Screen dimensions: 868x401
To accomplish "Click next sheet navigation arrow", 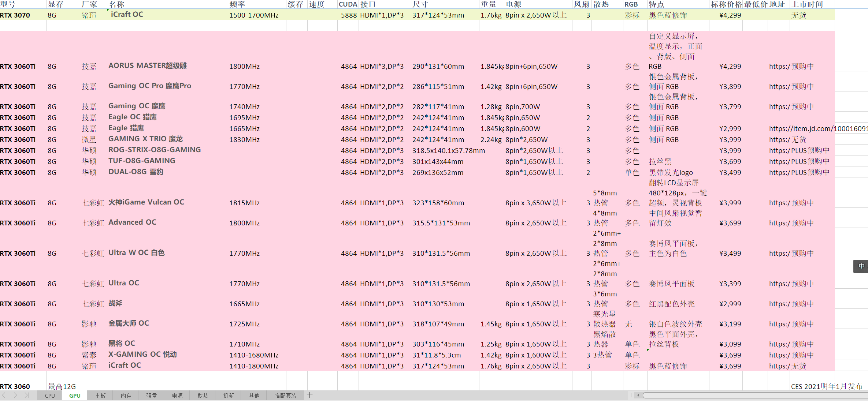I will 15,395.
